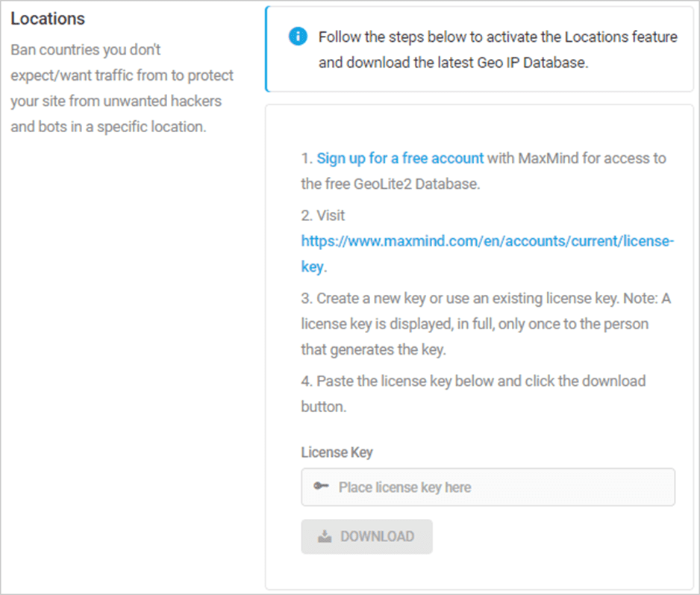Click the word Visit in step 2
Viewport: 700px width, 595px height.
pos(331,216)
